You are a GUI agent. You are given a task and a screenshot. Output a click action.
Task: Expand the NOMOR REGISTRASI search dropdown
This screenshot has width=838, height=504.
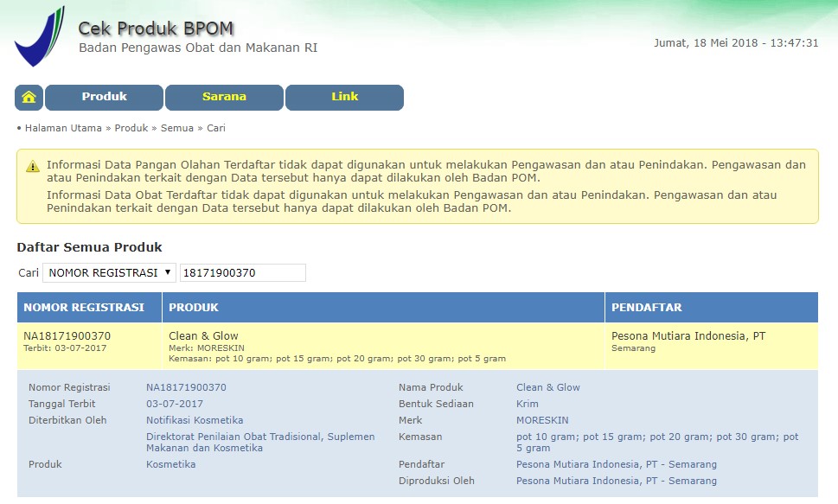(x=110, y=272)
